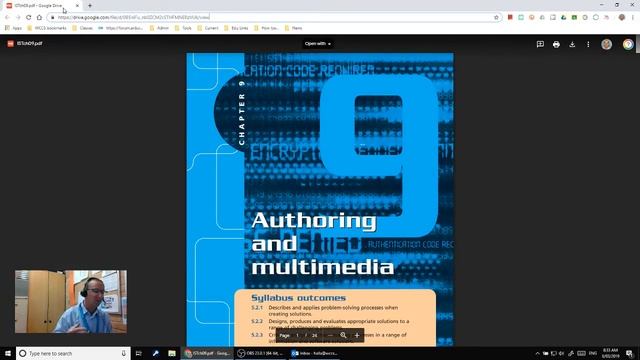Click the webcam video overlay
This screenshot has width=640, height=360.
(x=71, y=301)
